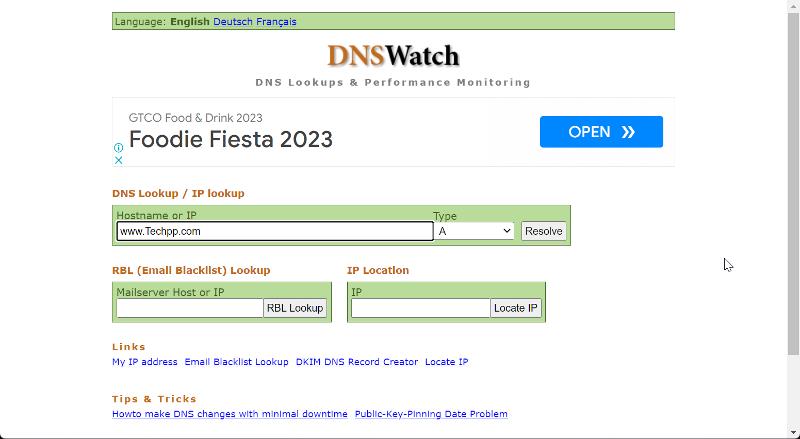
Task: Open Public-Key-Pinning Date Problem link
Action: 431,414
